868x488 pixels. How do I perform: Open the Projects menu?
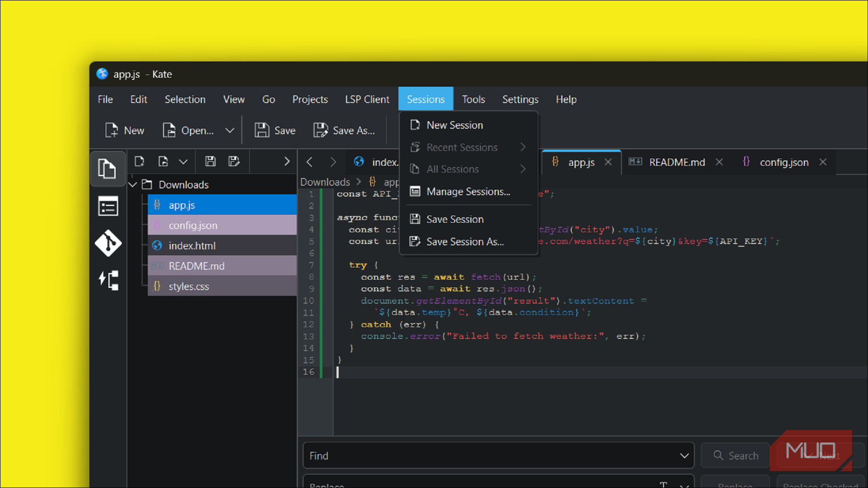pyautogui.click(x=310, y=99)
